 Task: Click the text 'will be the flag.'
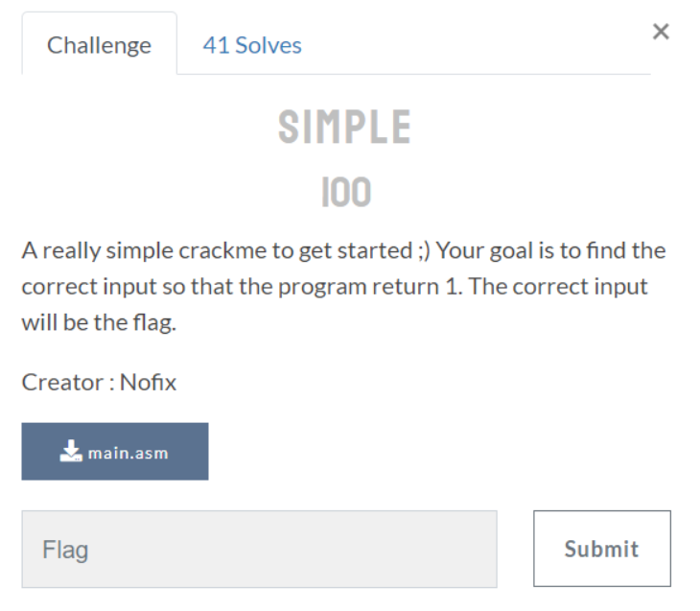[x=99, y=322]
